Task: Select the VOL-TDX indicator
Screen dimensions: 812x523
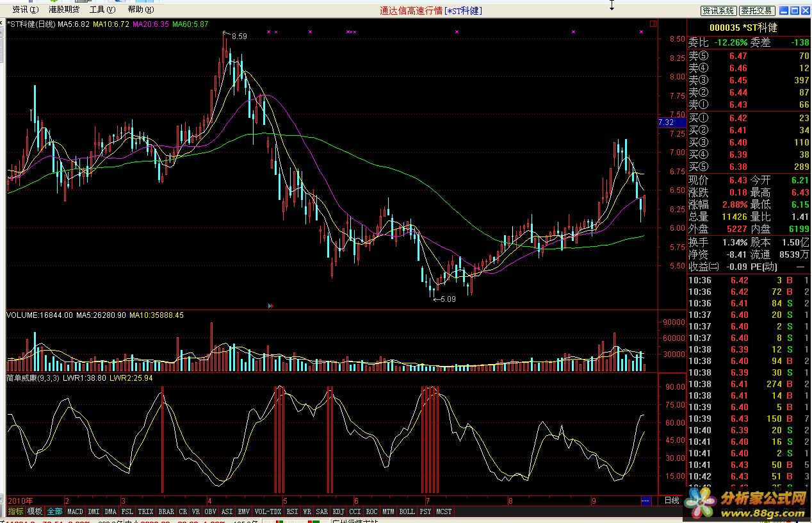Action: coord(268,511)
